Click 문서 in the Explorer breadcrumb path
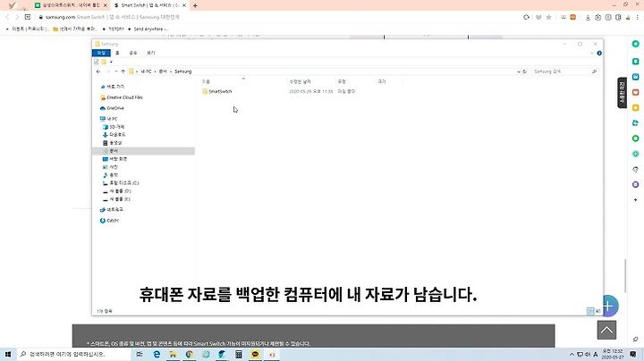 (x=163, y=71)
